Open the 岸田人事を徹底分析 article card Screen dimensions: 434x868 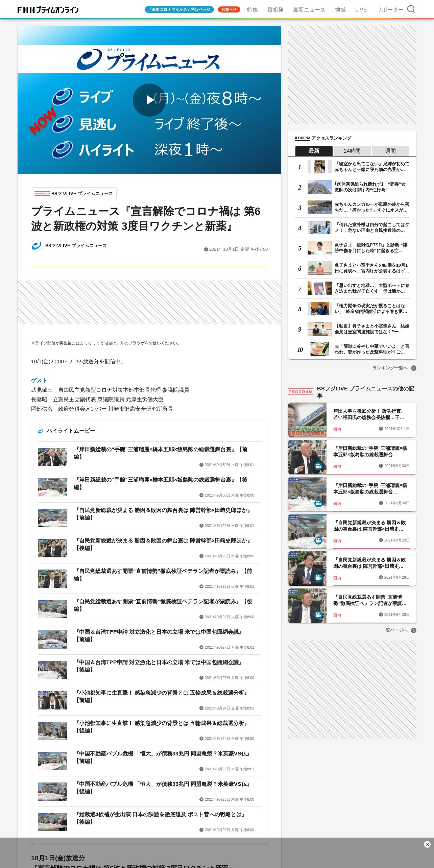(x=352, y=420)
